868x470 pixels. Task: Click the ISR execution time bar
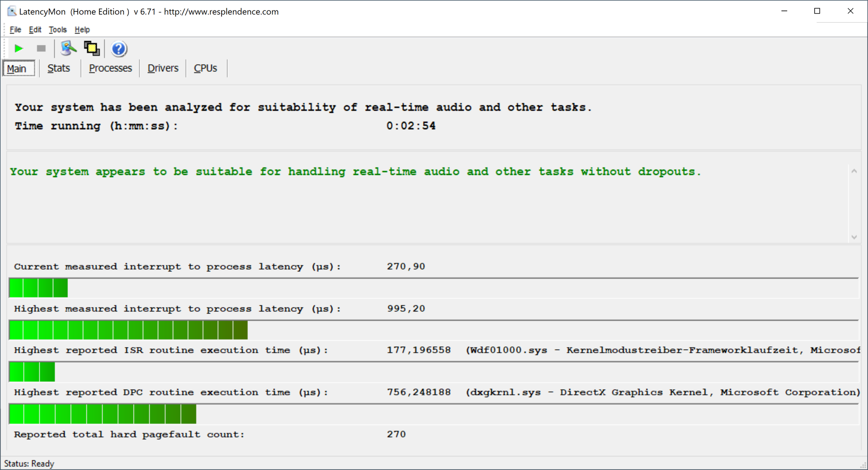(434, 372)
